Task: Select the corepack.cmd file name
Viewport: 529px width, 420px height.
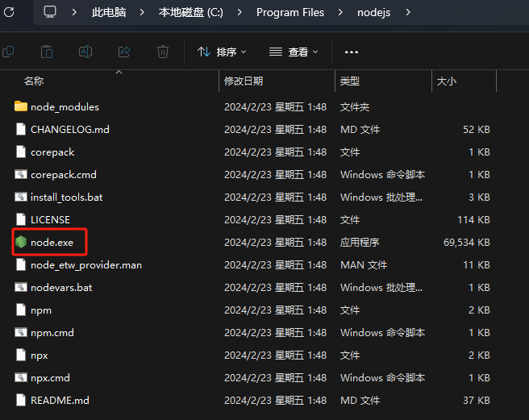Action: coord(64,175)
